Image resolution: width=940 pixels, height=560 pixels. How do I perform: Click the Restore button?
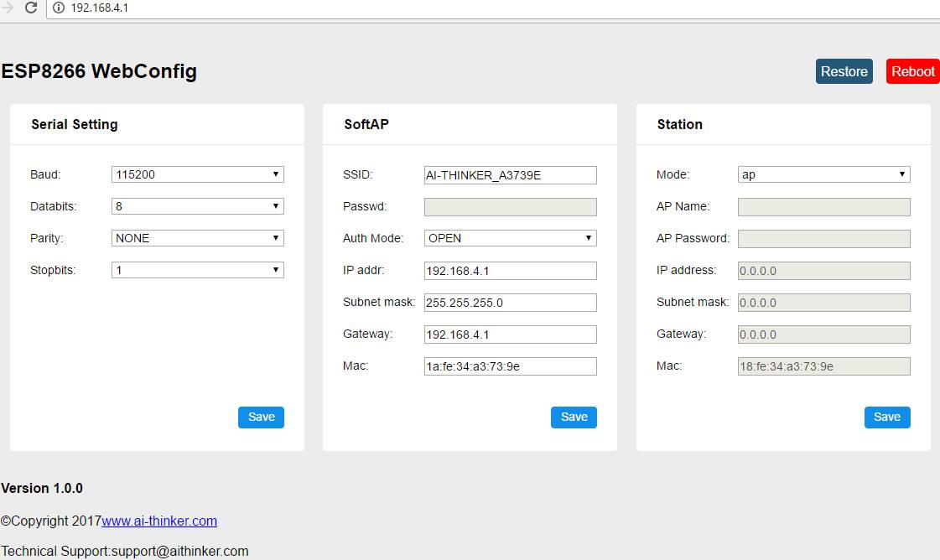click(x=844, y=71)
